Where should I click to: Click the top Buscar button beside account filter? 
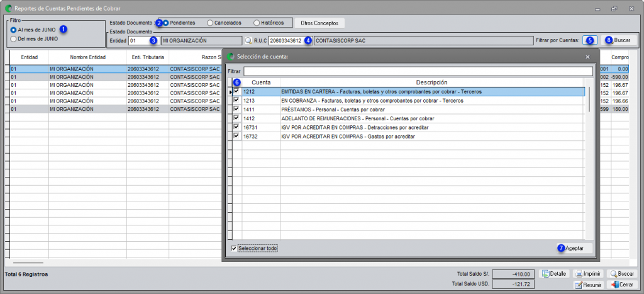pyautogui.click(x=619, y=40)
